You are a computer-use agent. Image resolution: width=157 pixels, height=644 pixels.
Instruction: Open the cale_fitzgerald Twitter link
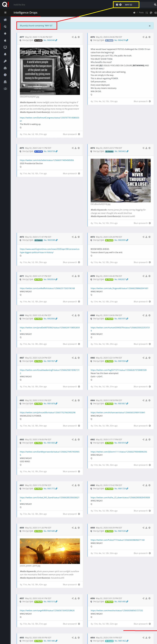(x=119, y=288)
